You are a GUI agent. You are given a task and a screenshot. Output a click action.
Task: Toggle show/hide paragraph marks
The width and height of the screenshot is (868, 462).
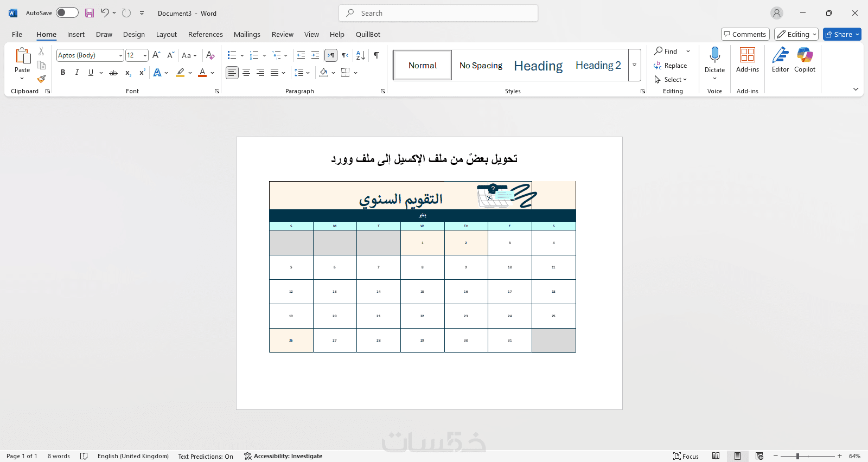[376, 55]
